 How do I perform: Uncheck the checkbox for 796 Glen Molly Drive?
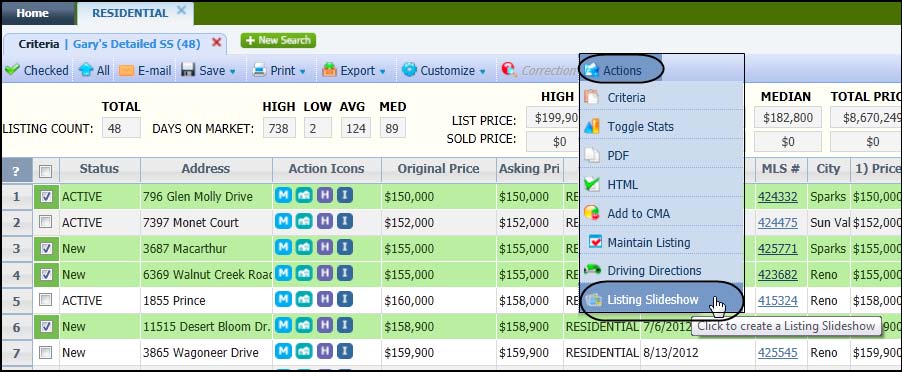tap(47, 196)
